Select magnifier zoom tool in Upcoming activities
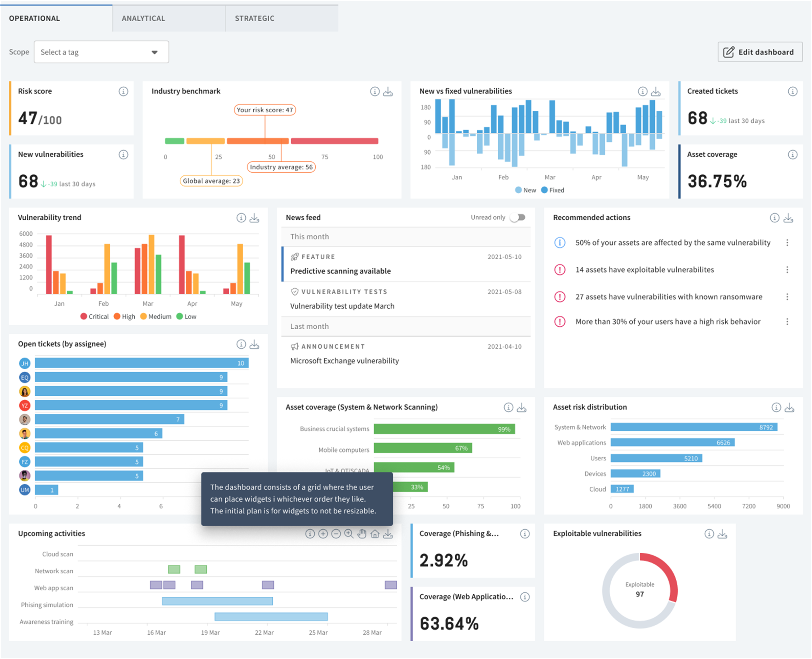Viewport: 812px width, 659px height. [349, 534]
